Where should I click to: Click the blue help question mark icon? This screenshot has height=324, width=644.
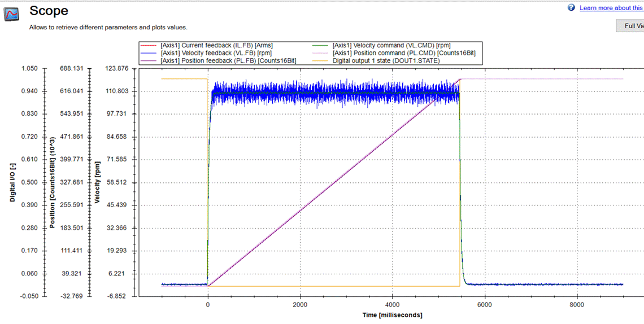571,8
